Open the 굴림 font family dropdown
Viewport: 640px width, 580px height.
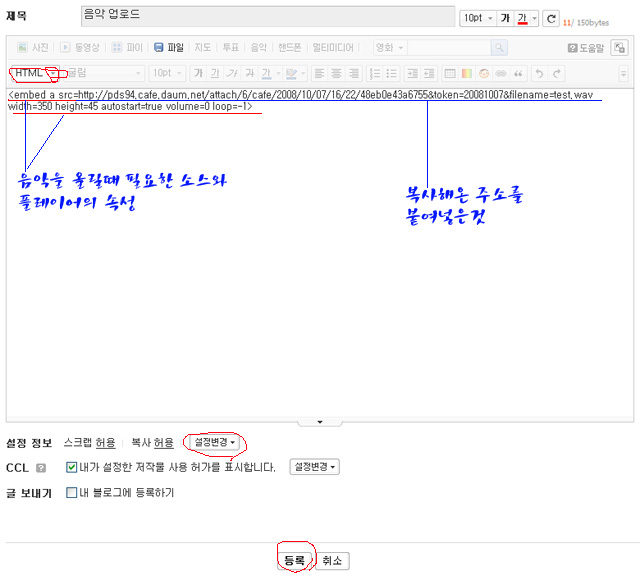coord(104,73)
